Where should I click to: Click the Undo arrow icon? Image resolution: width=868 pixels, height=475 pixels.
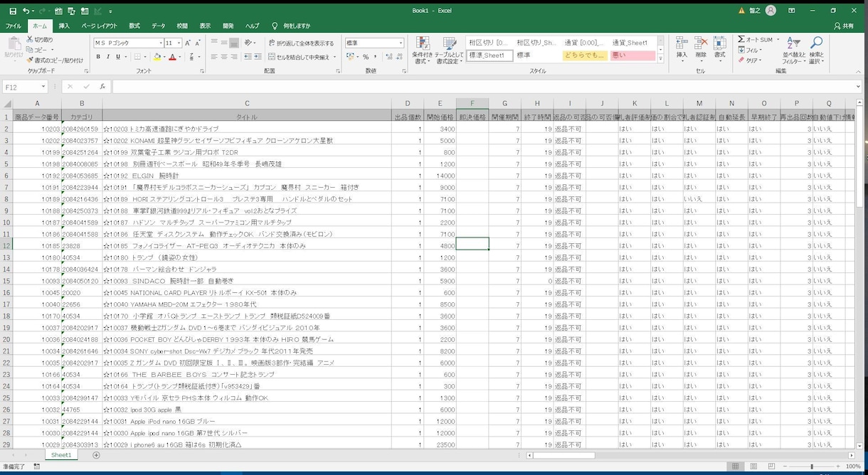[26, 11]
